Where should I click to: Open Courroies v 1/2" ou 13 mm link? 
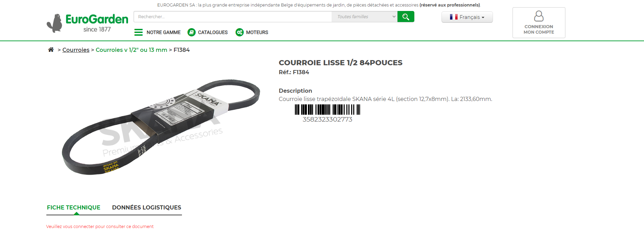coord(131,50)
